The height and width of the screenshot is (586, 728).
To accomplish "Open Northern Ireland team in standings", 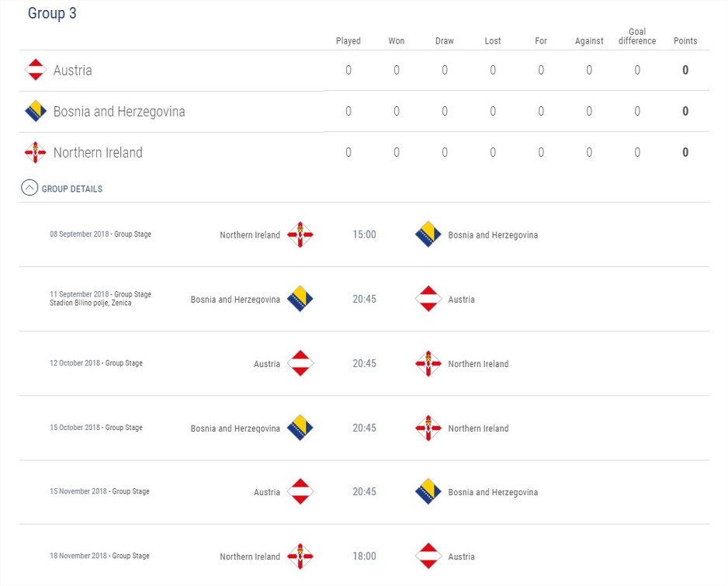I will pyautogui.click(x=98, y=152).
